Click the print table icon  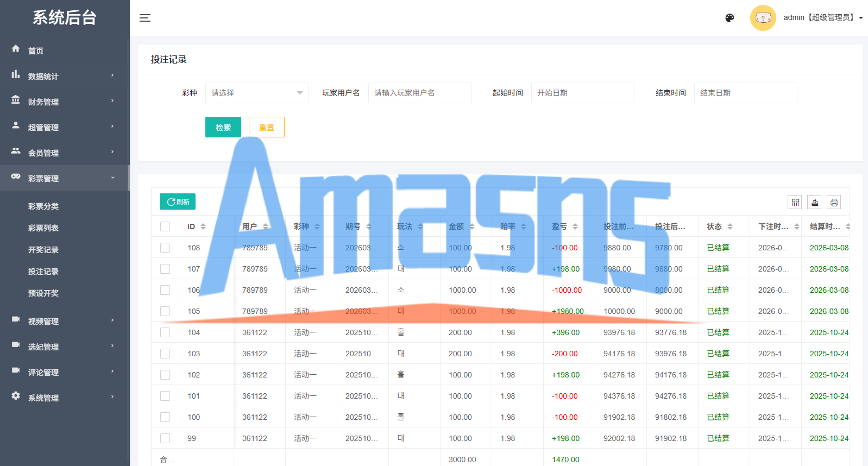click(834, 203)
